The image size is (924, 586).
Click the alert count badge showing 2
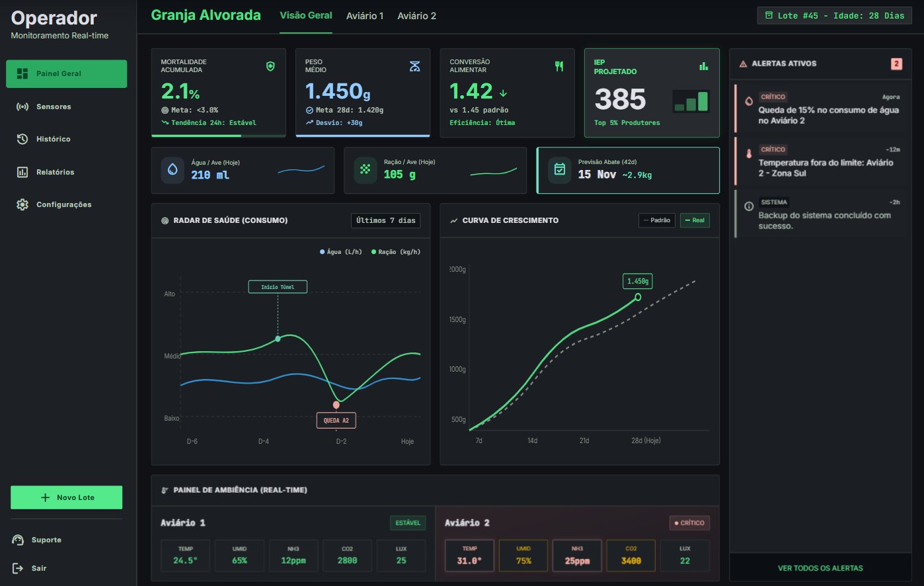pyautogui.click(x=896, y=63)
